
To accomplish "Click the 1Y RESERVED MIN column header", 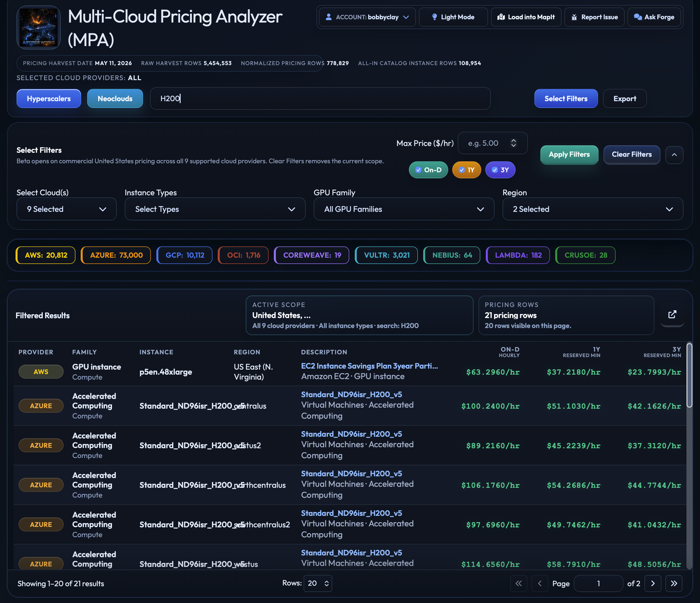I will click(x=581, y=352).
